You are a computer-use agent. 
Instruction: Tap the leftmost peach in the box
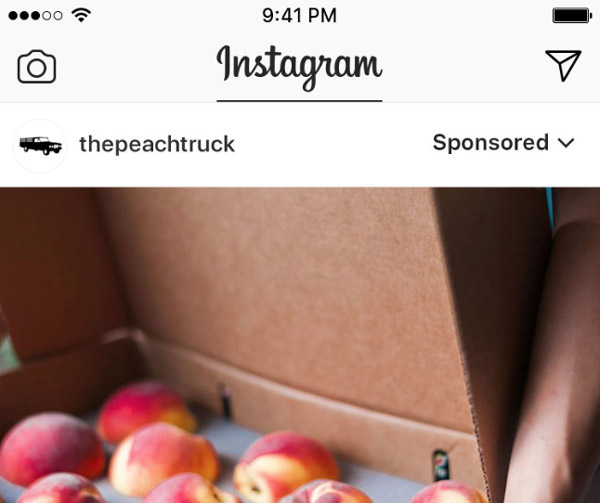click(x=51, y=448)
